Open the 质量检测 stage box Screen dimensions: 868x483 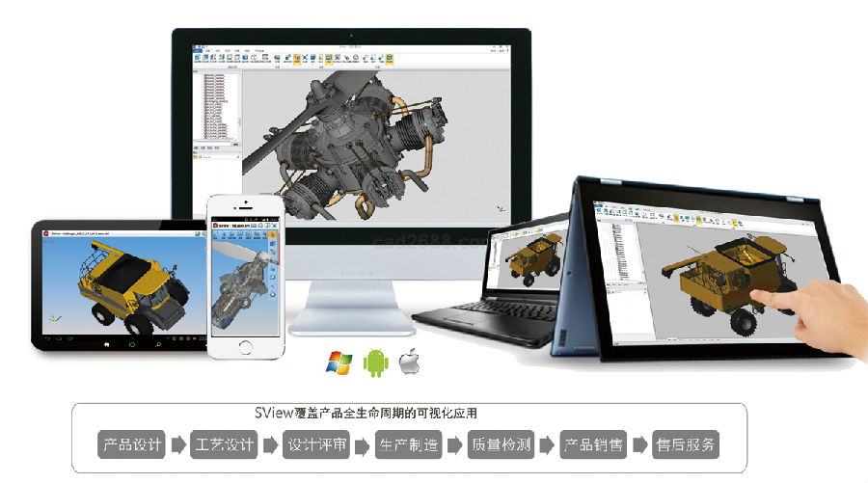[x=501, y=445]
